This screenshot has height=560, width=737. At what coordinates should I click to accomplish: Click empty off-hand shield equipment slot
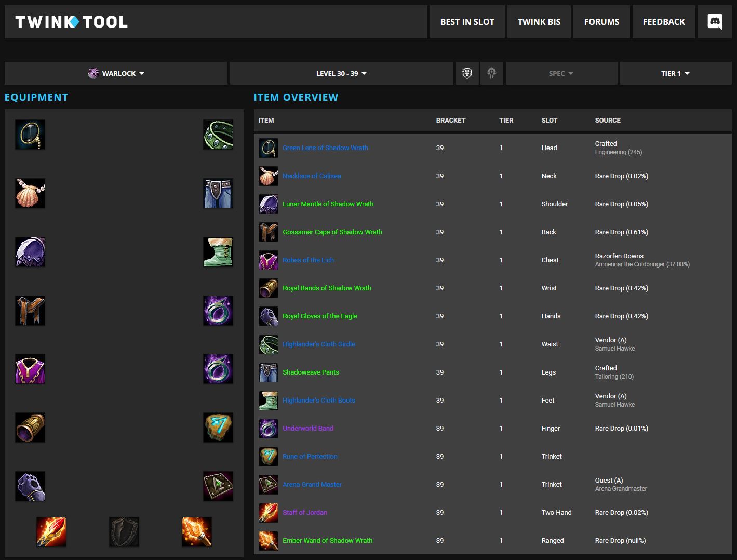point(124,532)
